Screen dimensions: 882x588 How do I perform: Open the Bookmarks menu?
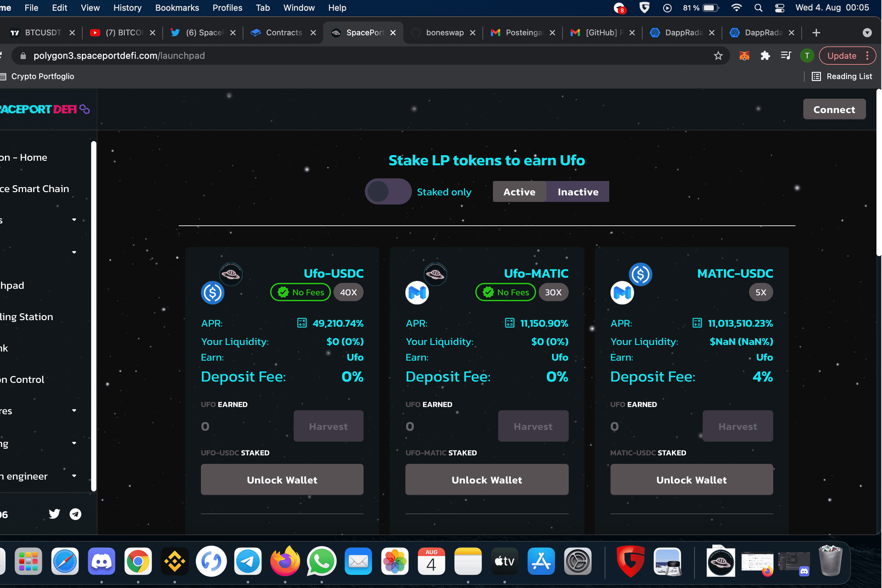click(x=177, y=8)
